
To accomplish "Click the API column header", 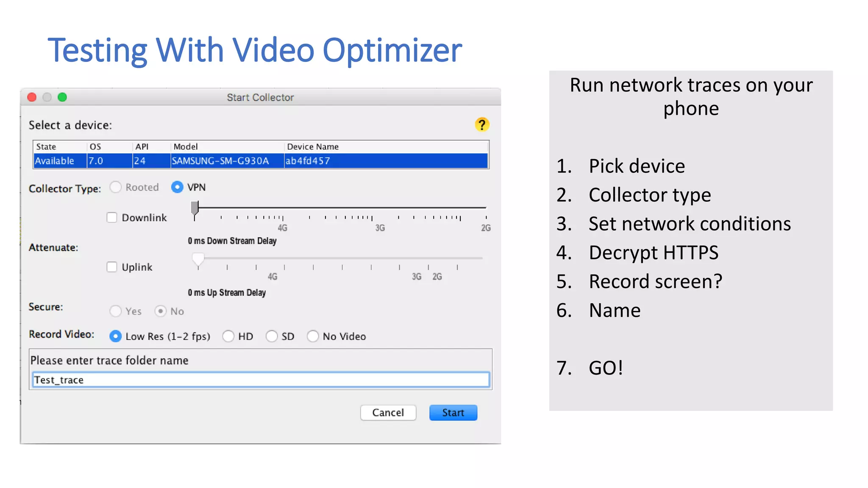I will click(x=152, y=147).
